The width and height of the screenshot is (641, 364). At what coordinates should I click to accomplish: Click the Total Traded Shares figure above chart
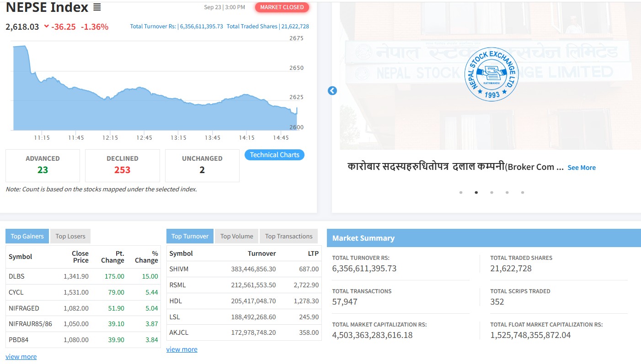(x=268, y=26)
